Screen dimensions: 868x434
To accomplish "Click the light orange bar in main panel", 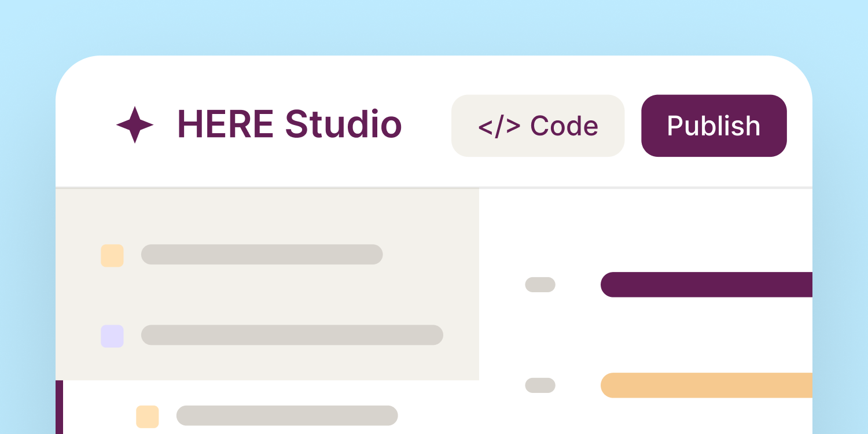I will pyautogui.click(x=707, y=385).
